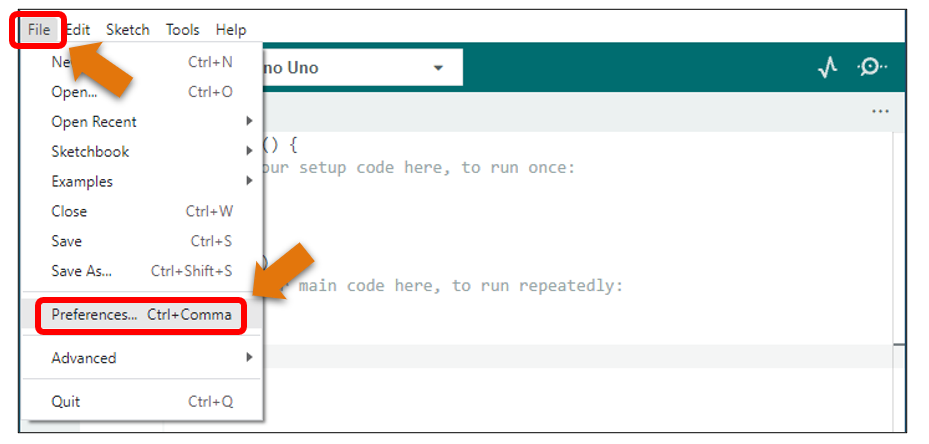
Task: Open the Sketch menu
Action: 127,30
